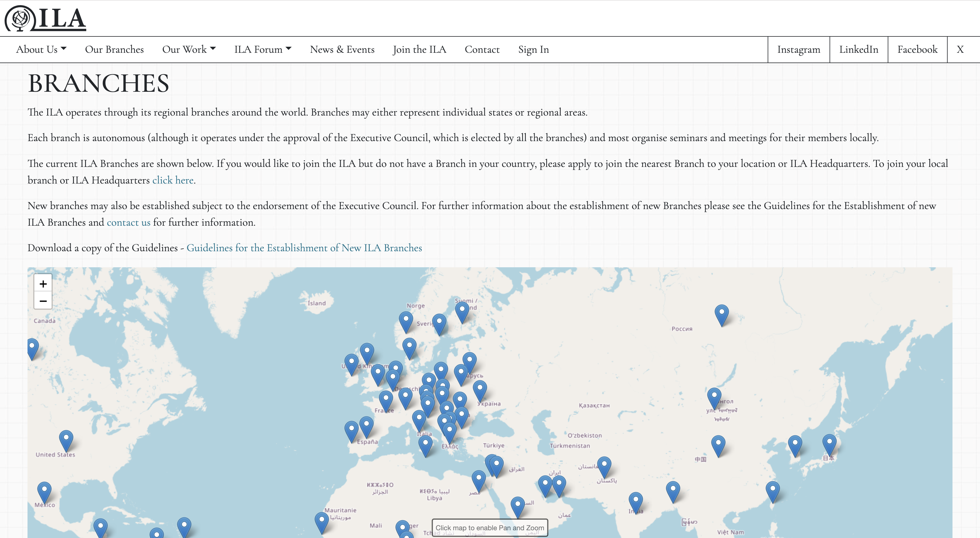980x538 pixels.
Task: Zoom out the map with minus button
Action: [43, 301]
